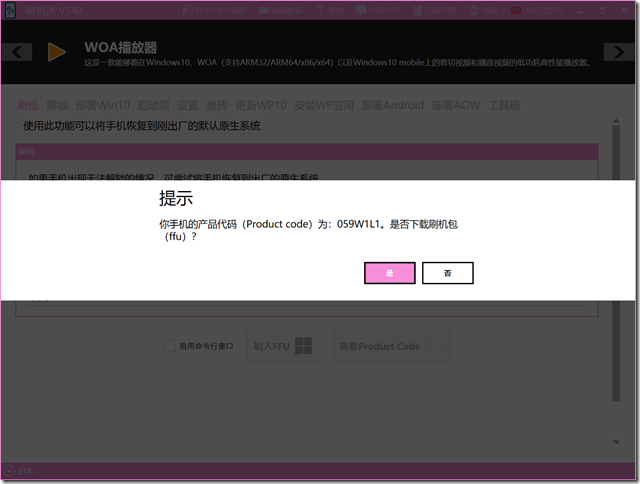Enable the 启用命令行窗口 checkbox
This screenshot has width=640, height=484.
pyautogui.click(x=170, y=346)
